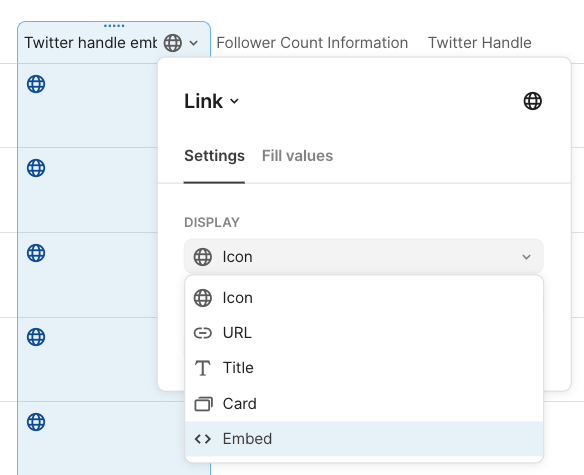The image size is (584, 475).
Task: Open the Twitter handle embed column menu chevron
Action: click(x=194, y=43)
